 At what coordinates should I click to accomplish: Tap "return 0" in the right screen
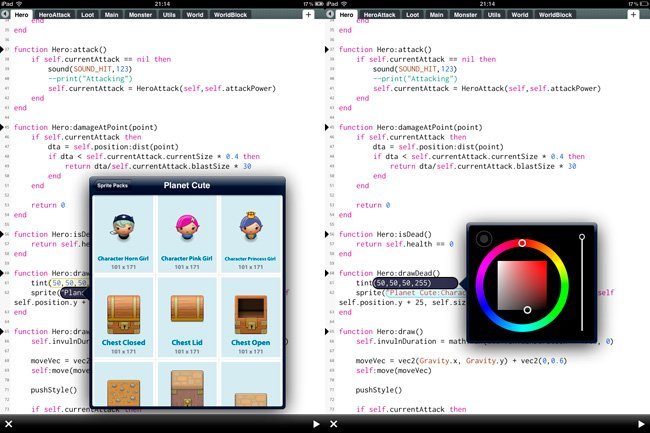(373, 205)
